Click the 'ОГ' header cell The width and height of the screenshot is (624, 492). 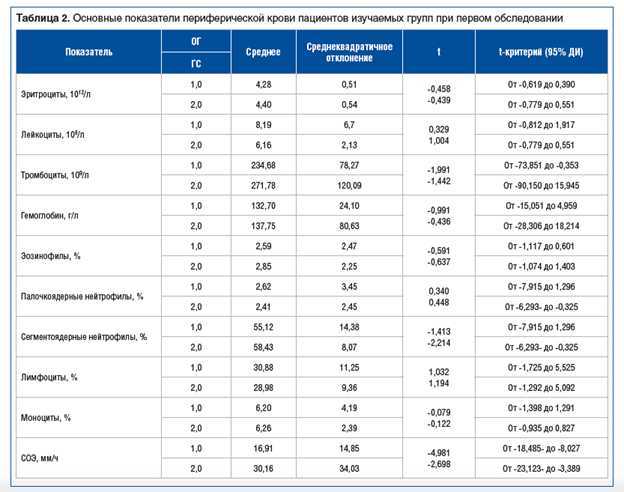click(196, 41)
